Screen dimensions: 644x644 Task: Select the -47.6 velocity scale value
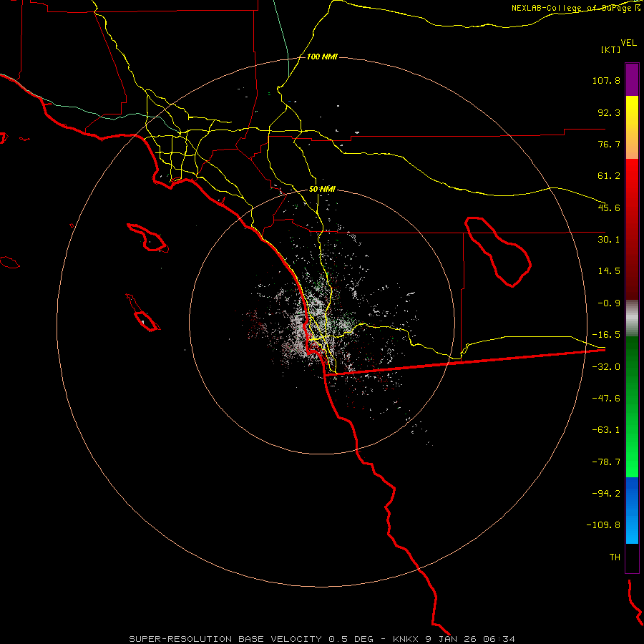tap(606, 399)
